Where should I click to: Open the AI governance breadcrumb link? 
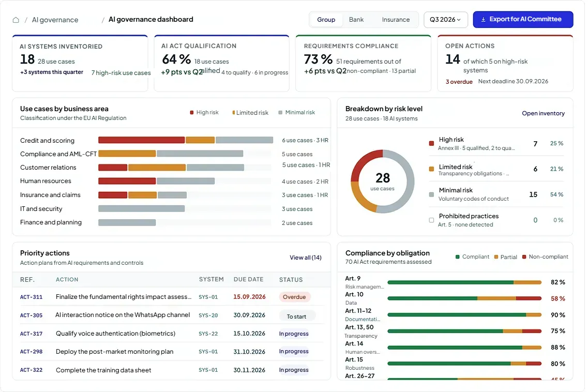click(55, 20)
